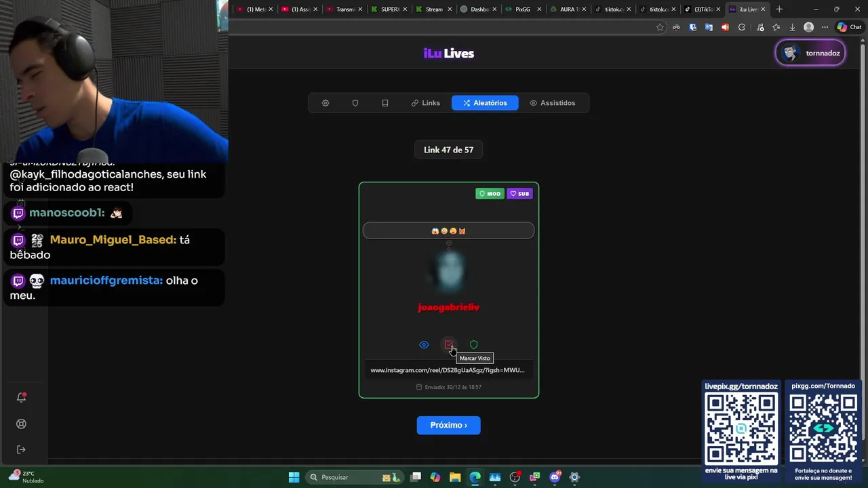Click the green shield icon on card
868x488 pixels.
[473, 345]
